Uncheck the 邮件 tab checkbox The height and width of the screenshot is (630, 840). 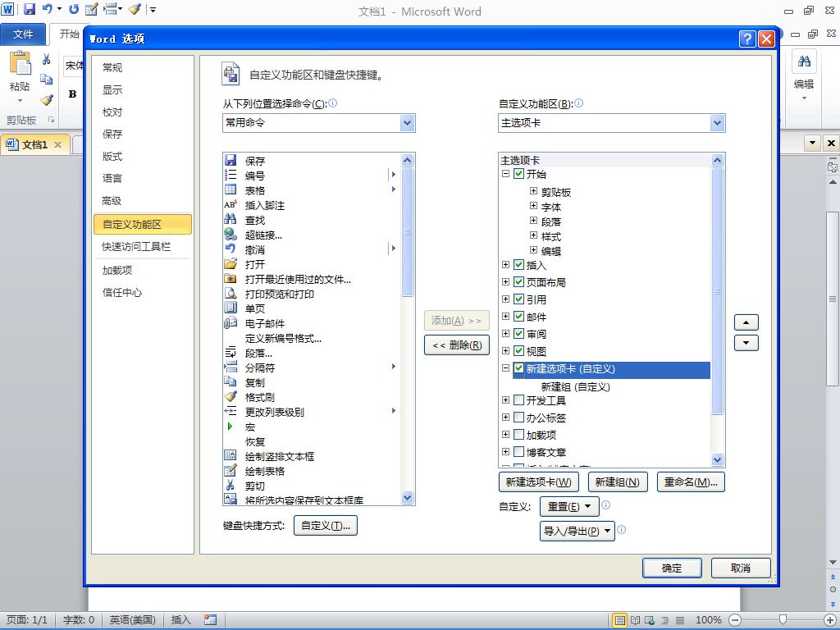518,316
